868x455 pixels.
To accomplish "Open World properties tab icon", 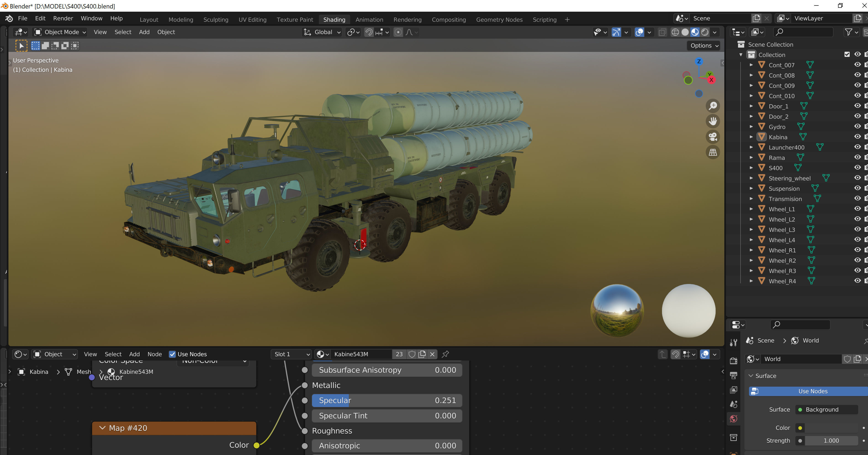I will [x=733, y=419].
